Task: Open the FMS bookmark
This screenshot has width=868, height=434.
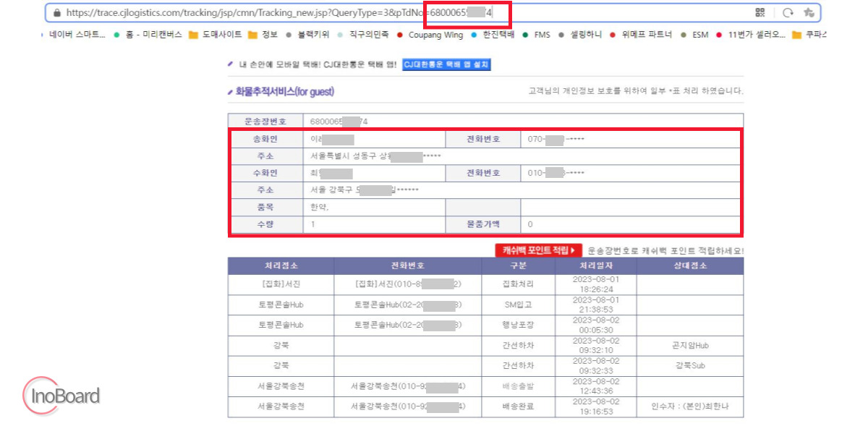Action: (x=537, y=34)
